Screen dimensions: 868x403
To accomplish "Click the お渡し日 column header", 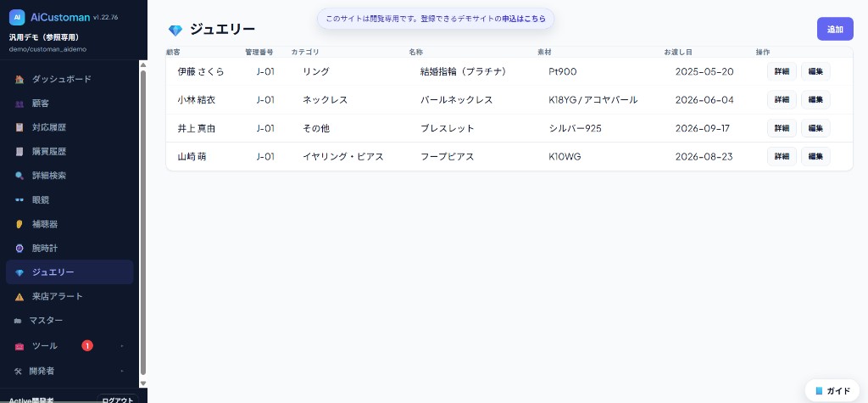I will [678, 52].
